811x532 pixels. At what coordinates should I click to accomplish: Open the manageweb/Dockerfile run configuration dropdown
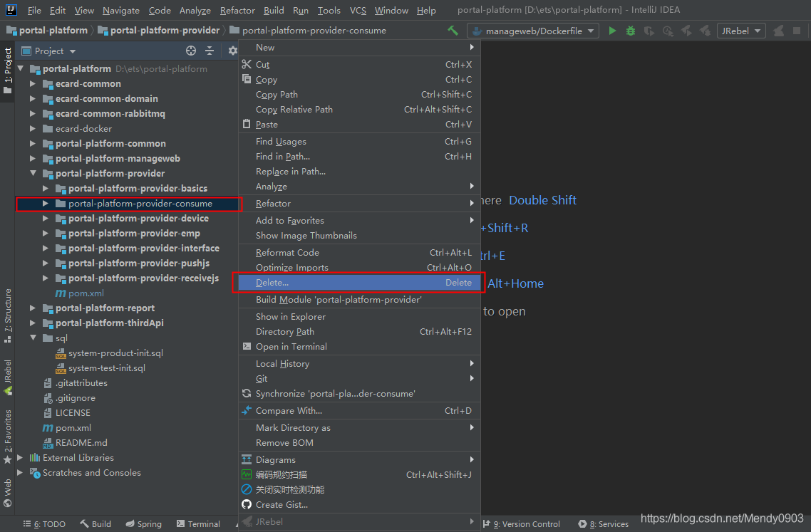coord(532,31)
